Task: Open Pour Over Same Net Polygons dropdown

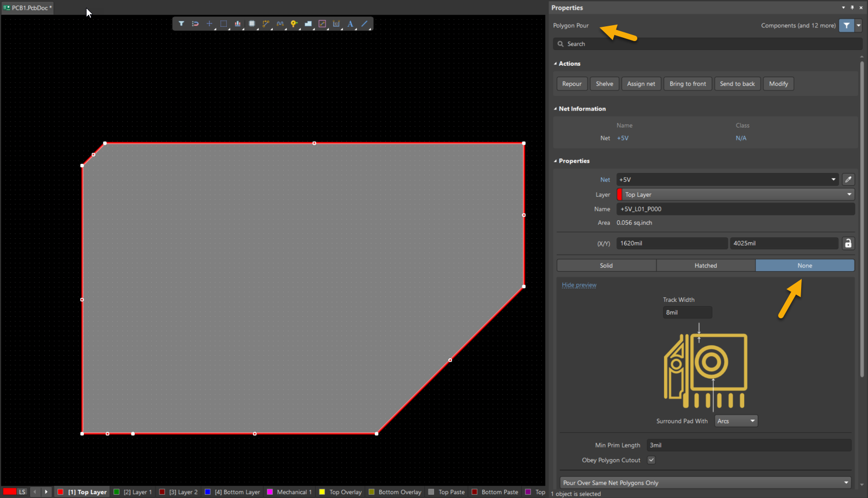Action: [x=705, y=483]
